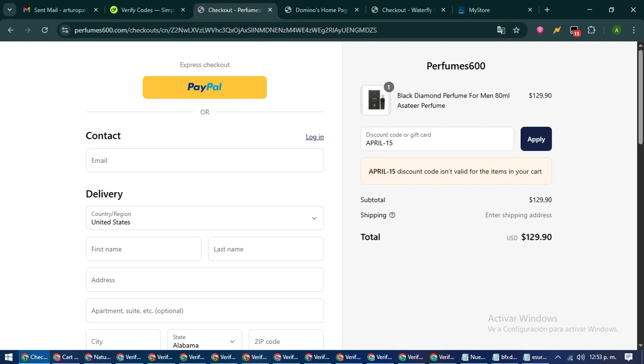Image resolution: width=644 pixels, height=364 pixels.
Task: Click the Last name field
Action: [x=266, y=249]
